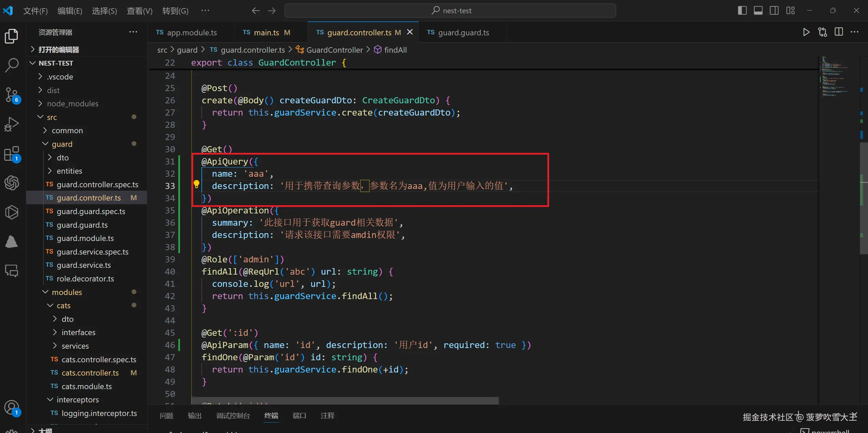This screenshot has height=433, width=868.
Task: Open the 编辑(E) menu
Action: point(70,11)
